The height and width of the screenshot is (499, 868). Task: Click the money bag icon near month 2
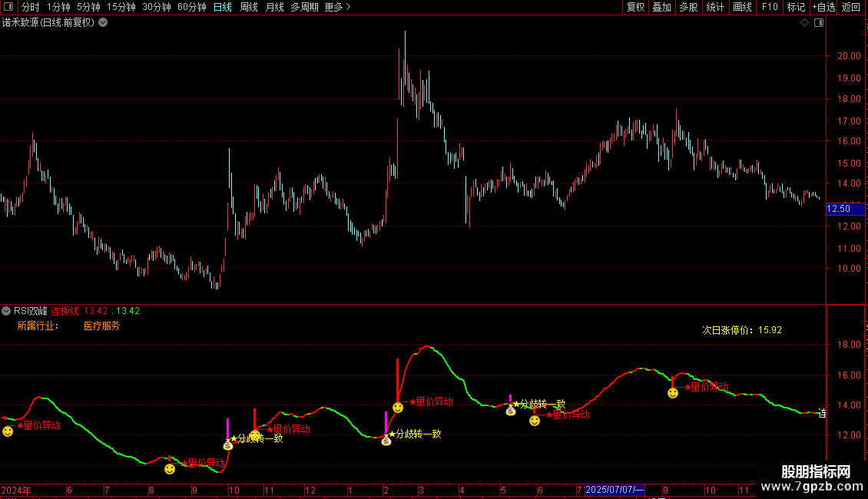[x=386, y=440]
